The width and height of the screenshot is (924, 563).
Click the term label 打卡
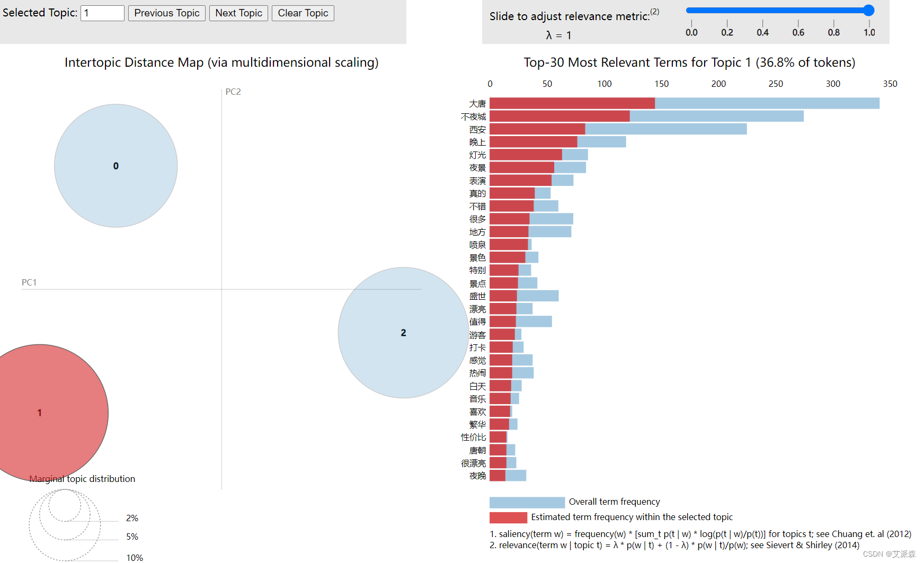coord(477,347)
